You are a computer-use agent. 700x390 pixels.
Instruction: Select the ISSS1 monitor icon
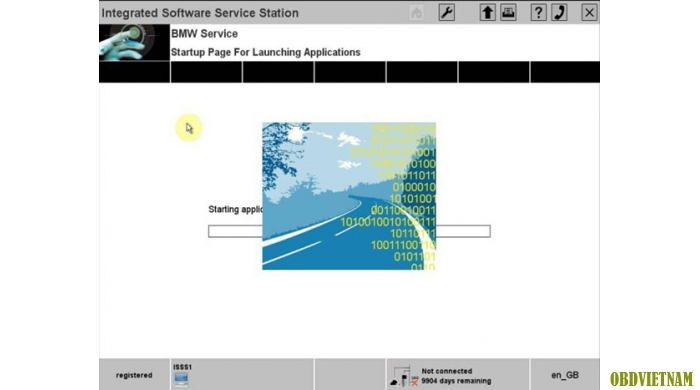click(x=181, y=379)
